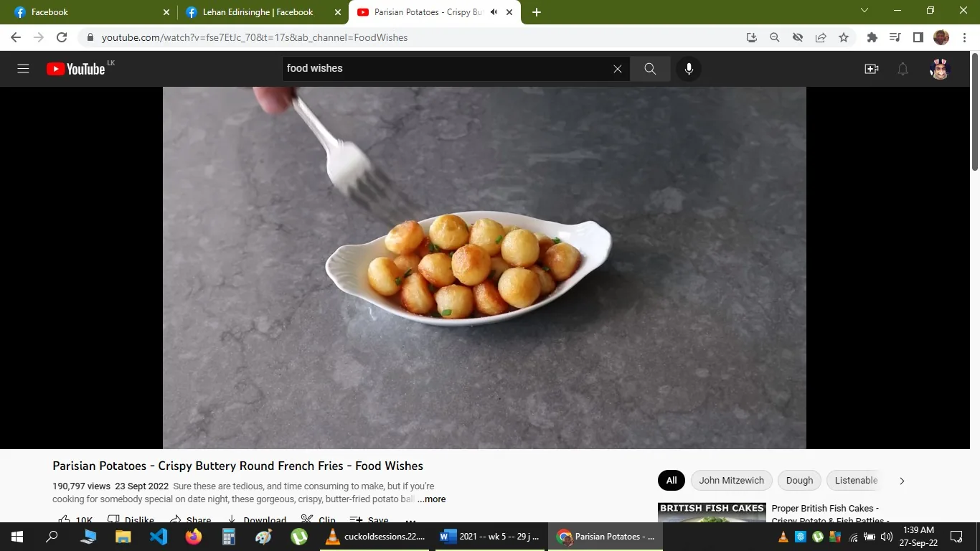
Task: Click the YouTube logo to go home
Action: tap(74, 68)
